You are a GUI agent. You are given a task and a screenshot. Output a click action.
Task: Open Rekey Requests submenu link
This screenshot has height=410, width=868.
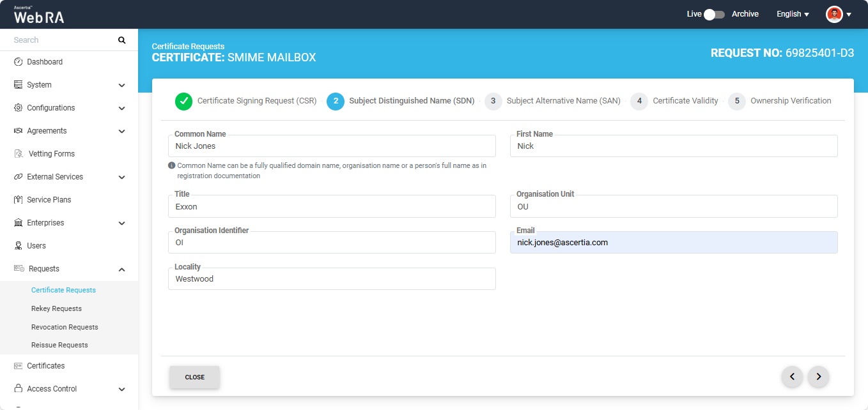tap(56, 308)
